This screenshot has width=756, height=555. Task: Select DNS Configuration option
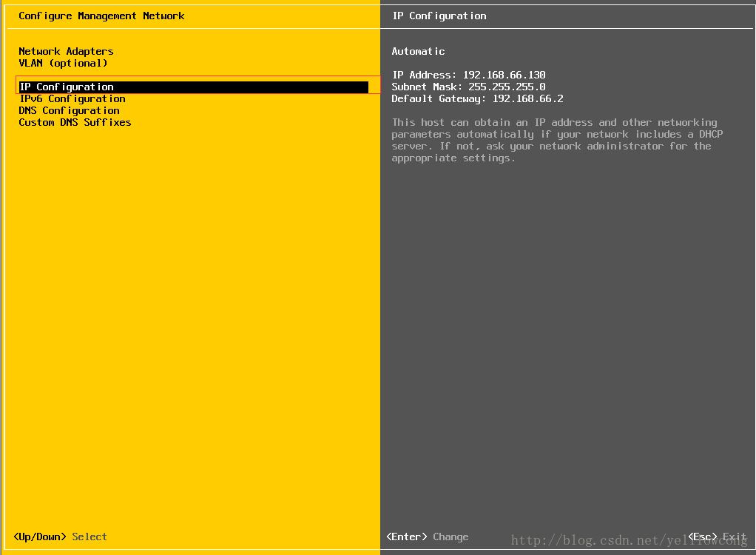tap(69, 110)
